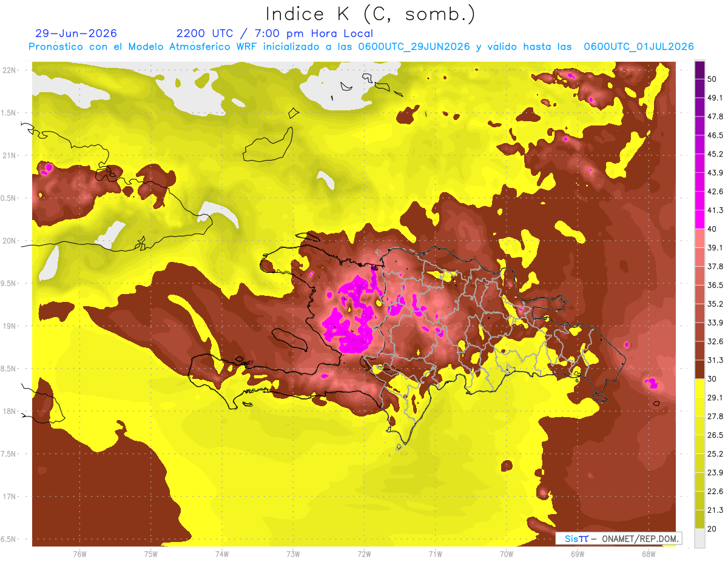
Task: Click the colorbar value '43.9'
Action: pyautogui.click(x=715, y=172)
